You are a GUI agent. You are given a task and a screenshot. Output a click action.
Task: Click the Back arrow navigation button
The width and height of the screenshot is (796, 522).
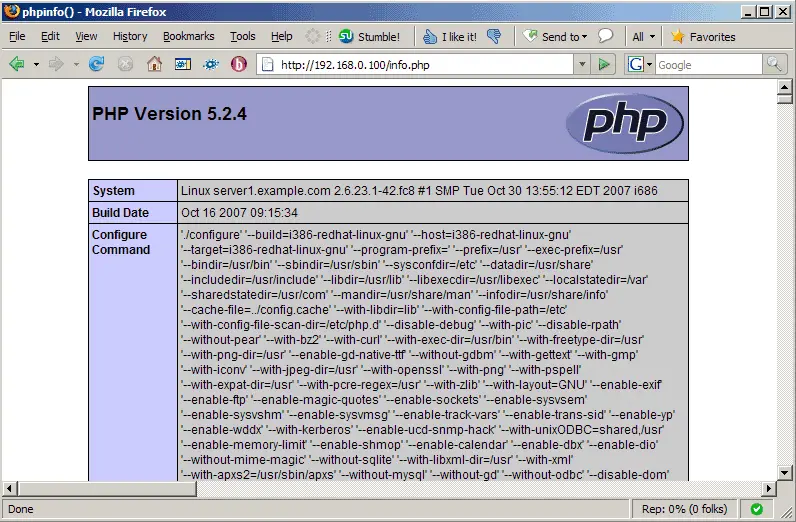(x=17, y=64)
